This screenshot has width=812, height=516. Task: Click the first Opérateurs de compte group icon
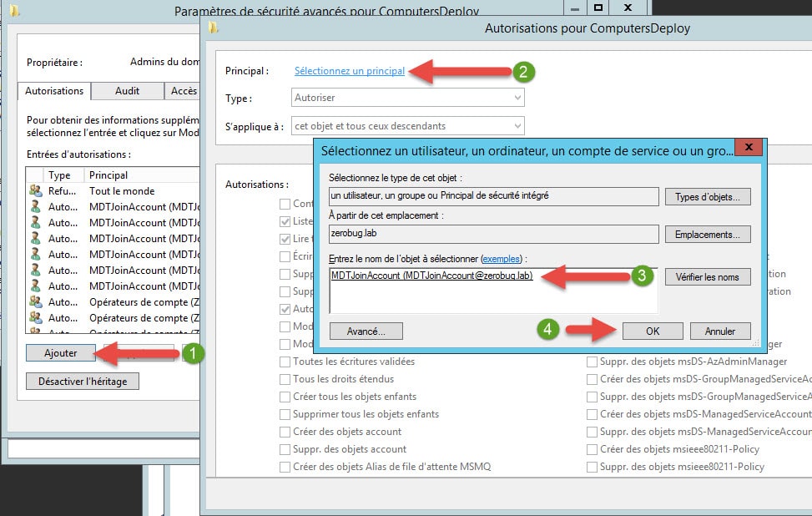click(x=35, y=301)
